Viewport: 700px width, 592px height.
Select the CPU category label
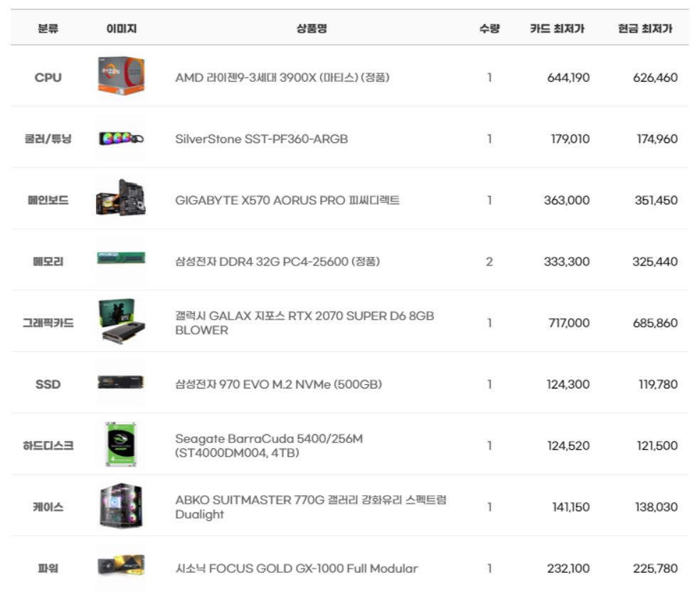tap(48, 78)
